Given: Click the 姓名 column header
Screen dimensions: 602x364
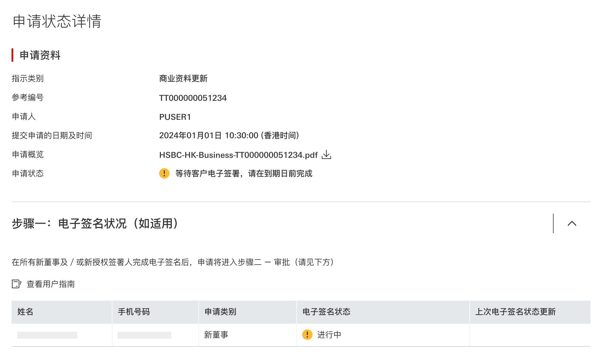Looking at the screenshot, I should point(25,312).
